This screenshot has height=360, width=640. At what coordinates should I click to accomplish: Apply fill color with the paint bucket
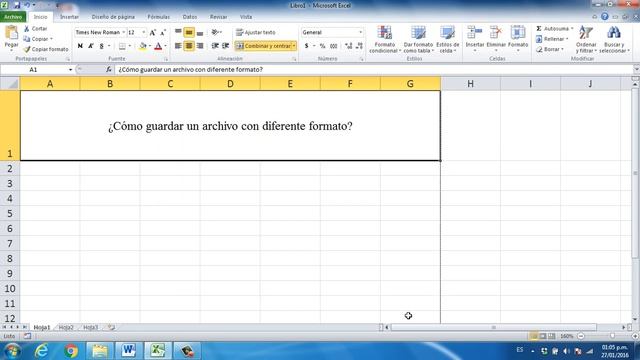(x=142, y=46)
